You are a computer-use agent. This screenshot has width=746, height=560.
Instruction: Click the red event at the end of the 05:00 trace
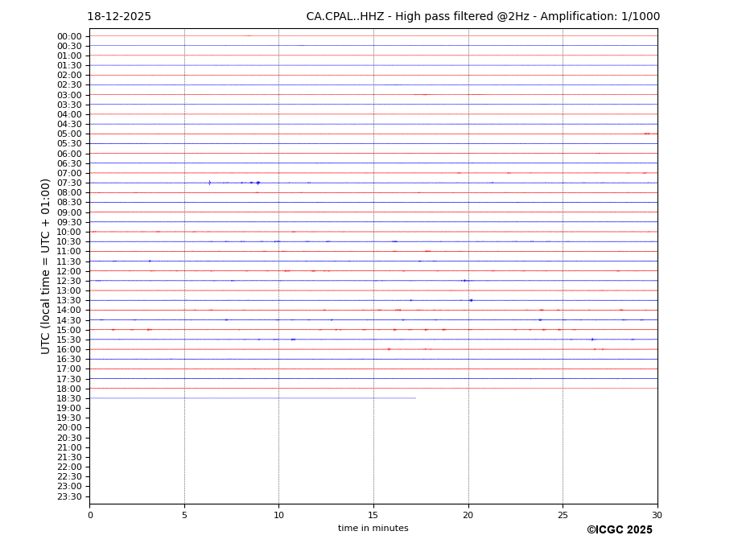[647, 134]
